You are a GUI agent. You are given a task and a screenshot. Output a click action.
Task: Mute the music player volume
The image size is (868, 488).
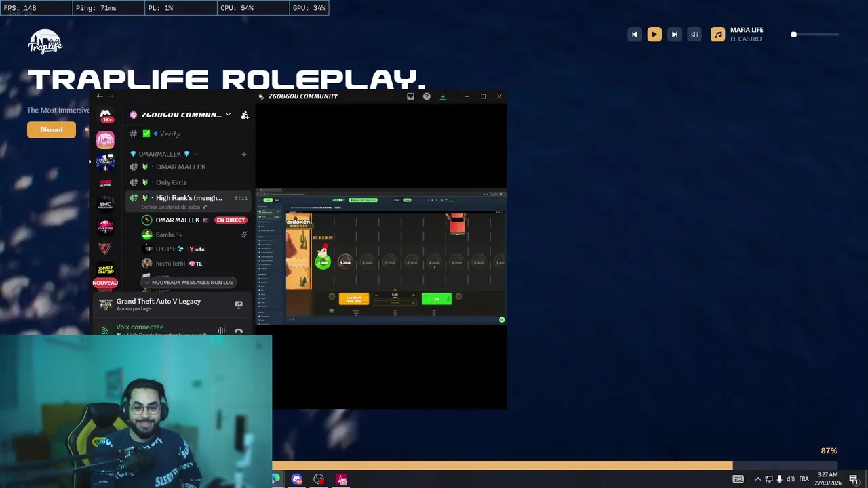click(694, 35)
